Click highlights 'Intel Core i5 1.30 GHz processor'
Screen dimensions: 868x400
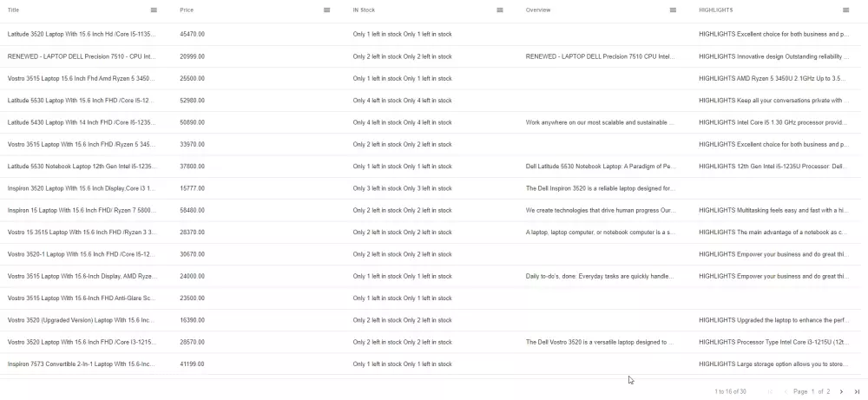(x=773, y=122)
